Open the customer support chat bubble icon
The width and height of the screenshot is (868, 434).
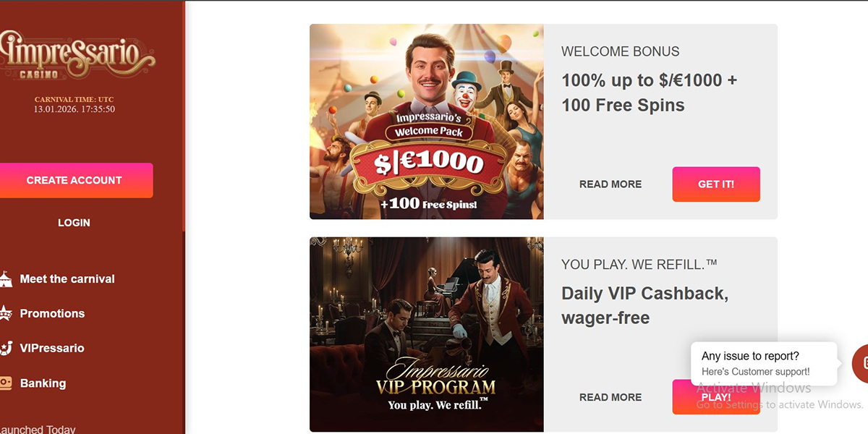[861, 364]
